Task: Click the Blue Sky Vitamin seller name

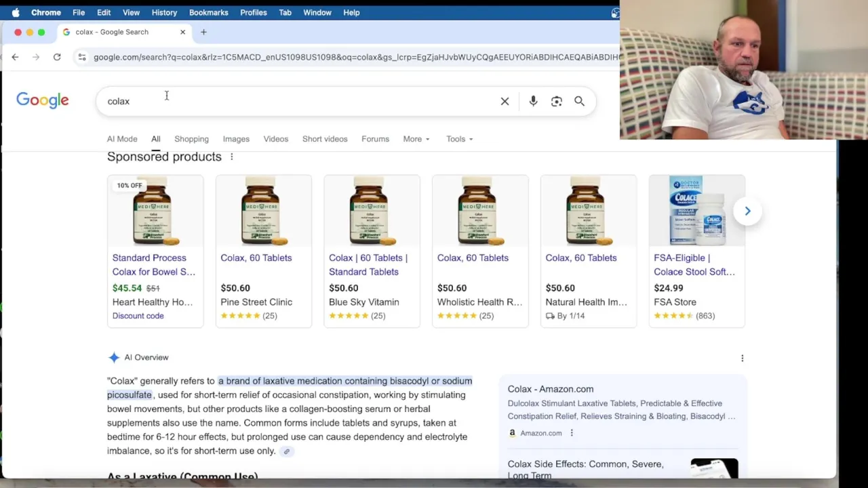Action: point(364,302)
